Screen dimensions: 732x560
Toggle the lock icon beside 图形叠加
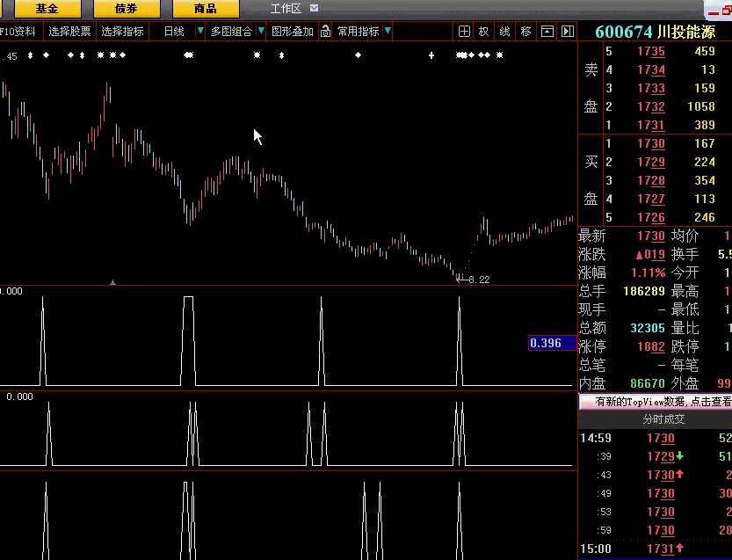(x=325, y=32)
